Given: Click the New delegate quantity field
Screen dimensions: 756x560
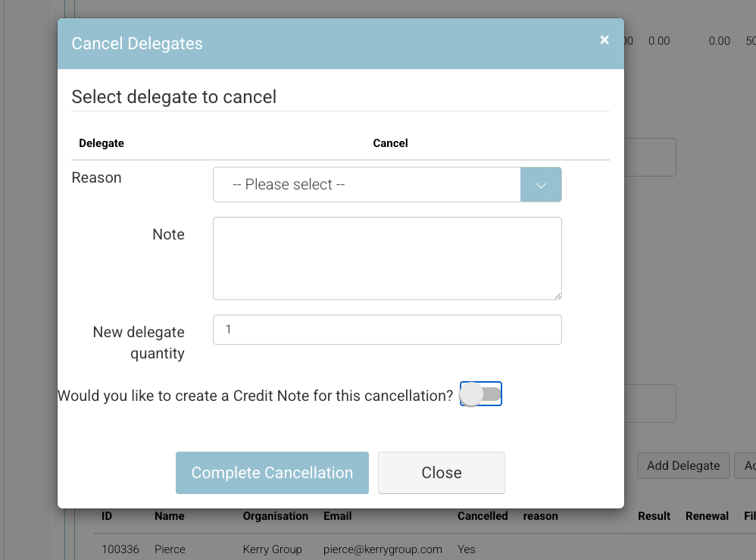Looking at the screenshot, I should [x=387, y=330].
